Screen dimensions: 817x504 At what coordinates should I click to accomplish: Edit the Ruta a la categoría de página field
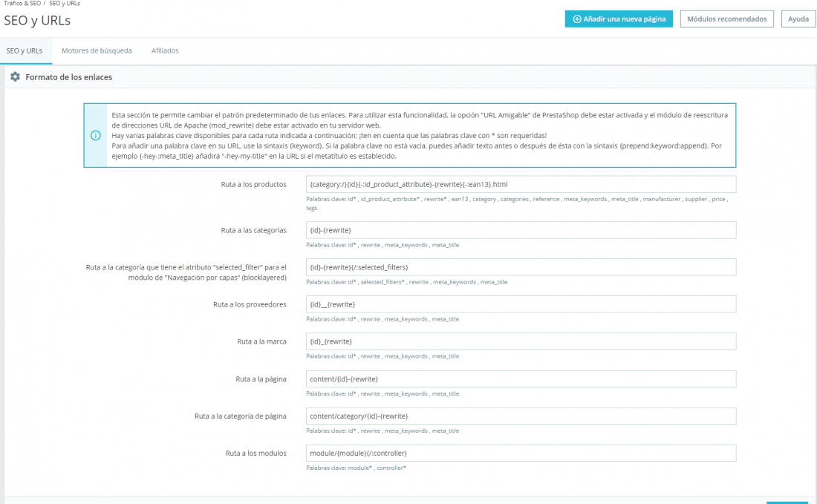click(x=521, y=416)
